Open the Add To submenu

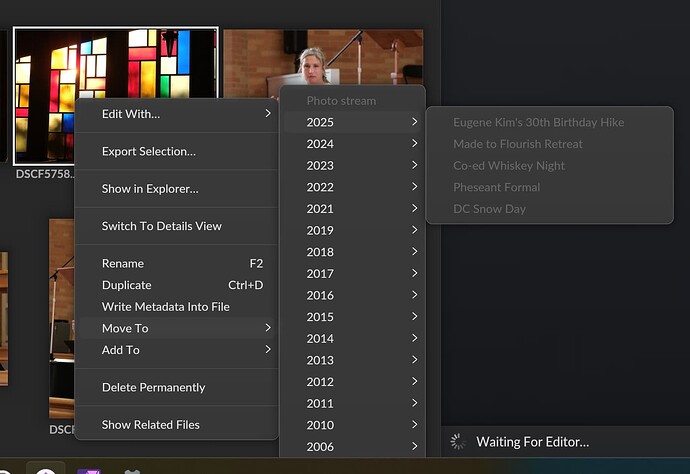(x=176, y=350)
